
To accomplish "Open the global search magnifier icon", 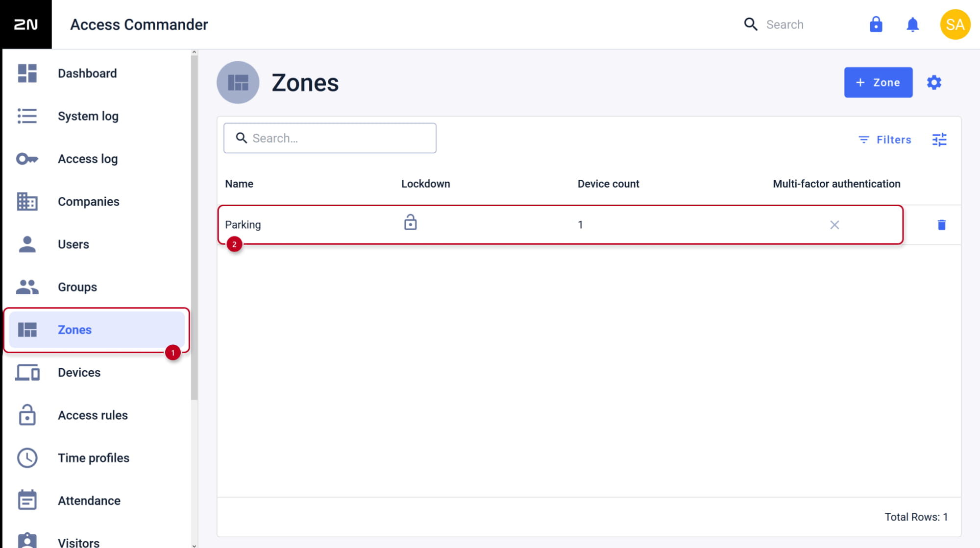I will point(750,24).
